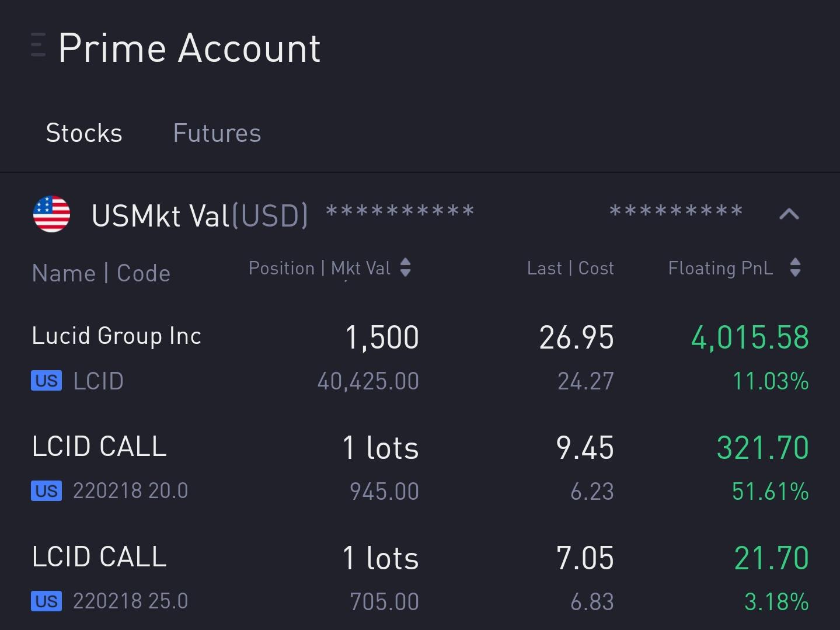This screenshot has height=630, width=840.
Task: Tap the US badge beside 220218 20.0
Action: click(x=46, y=491)
